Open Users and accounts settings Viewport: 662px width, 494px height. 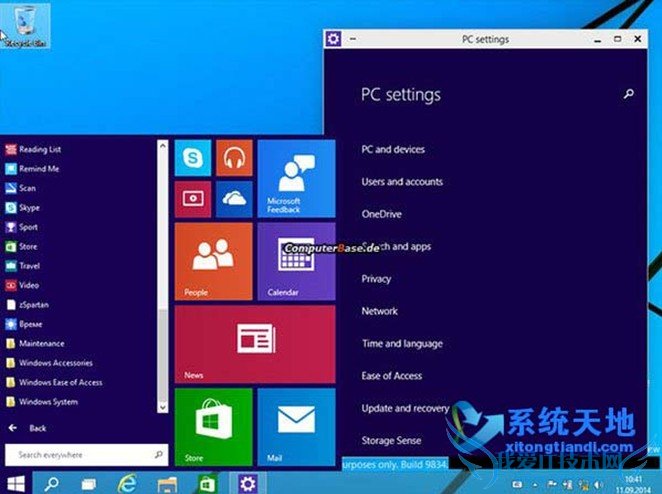click(402, 182)
